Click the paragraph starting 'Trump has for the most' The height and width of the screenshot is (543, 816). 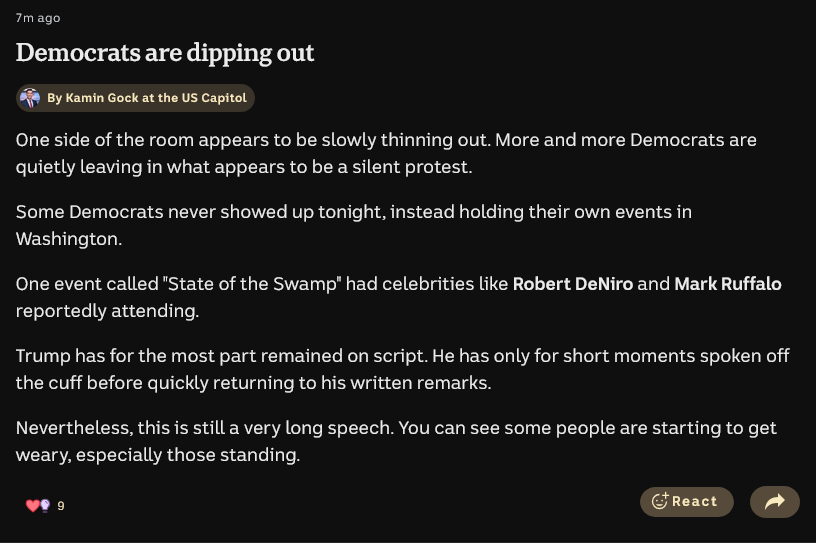point(402,369)
